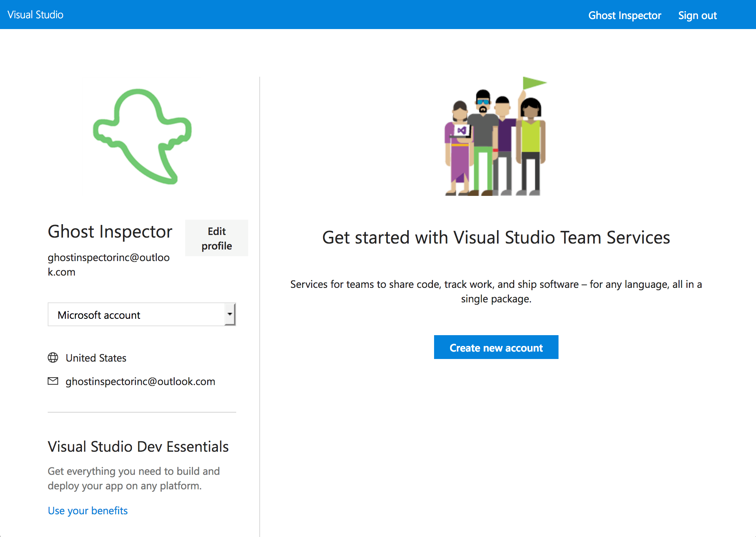Select the United States location label
The image size is (756, 537).
point(96,358)
